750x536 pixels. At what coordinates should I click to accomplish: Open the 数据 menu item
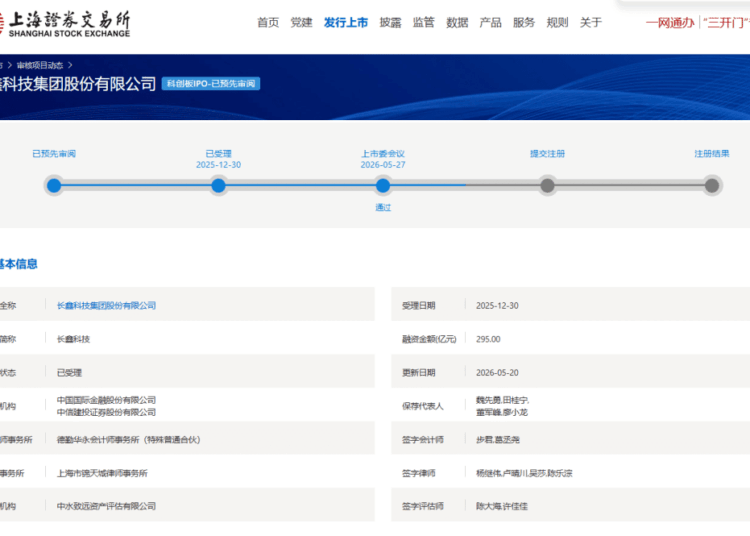457,22
